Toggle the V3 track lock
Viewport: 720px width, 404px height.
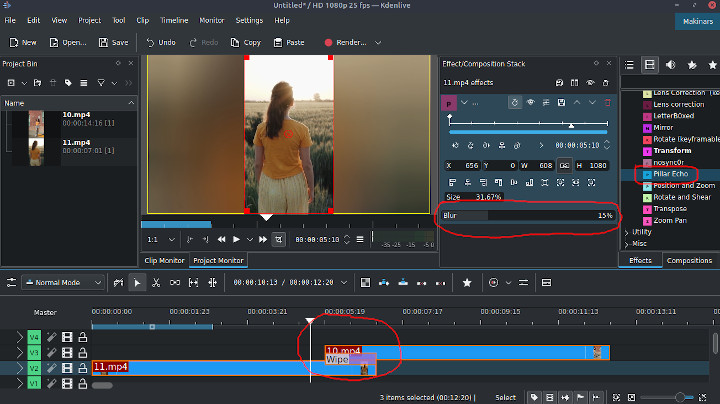(83, 353)
